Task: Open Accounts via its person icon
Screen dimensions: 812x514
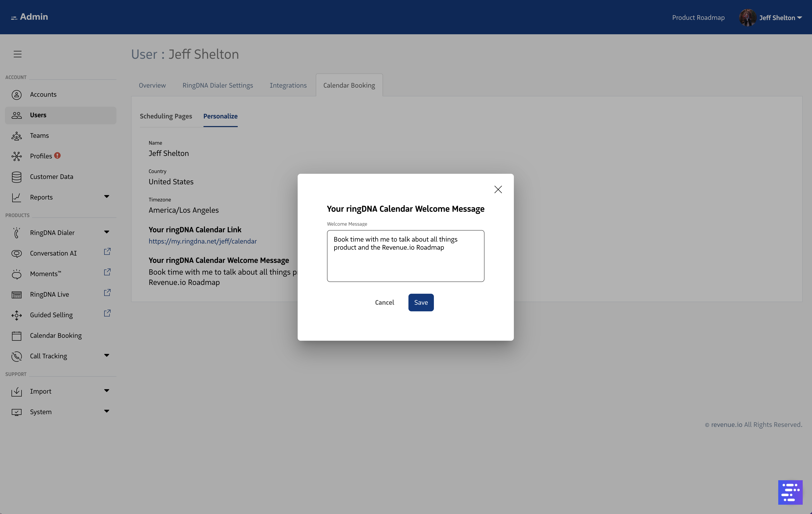Action: pyautogui.click(x=17, y=94)
